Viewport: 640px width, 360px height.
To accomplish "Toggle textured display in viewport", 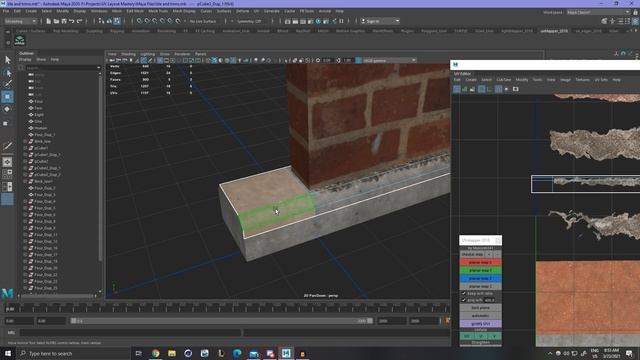I will (x=233, y=60).
